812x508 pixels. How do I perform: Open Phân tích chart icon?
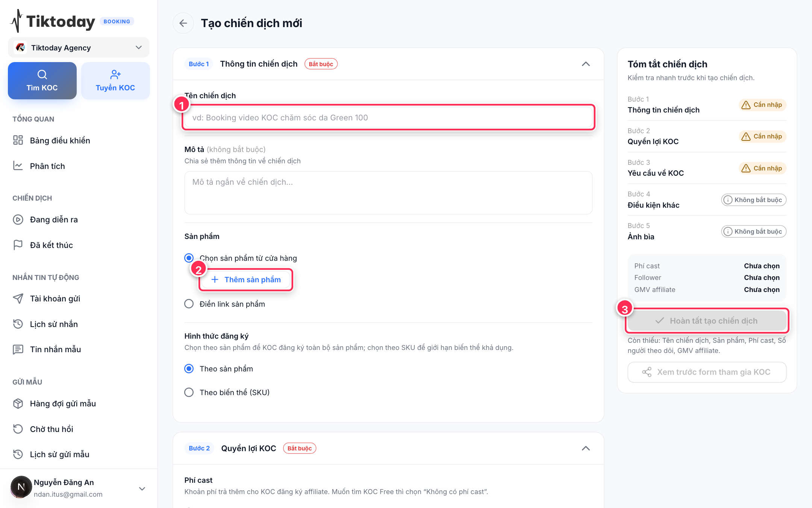coord(18,166)
